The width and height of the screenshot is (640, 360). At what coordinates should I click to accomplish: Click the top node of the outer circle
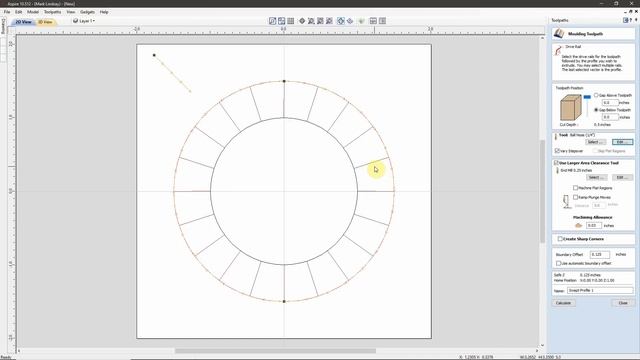pyautogui.click(x=284, y=81)
